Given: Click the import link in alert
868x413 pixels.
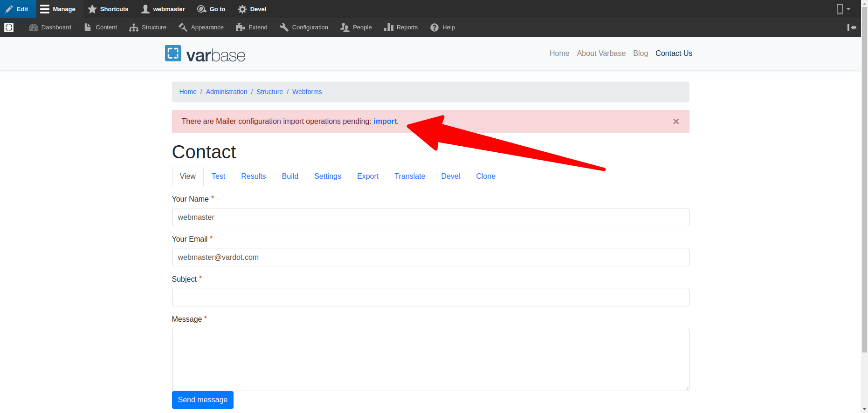Looking at the screenshot, I should [x=385, y=121].
